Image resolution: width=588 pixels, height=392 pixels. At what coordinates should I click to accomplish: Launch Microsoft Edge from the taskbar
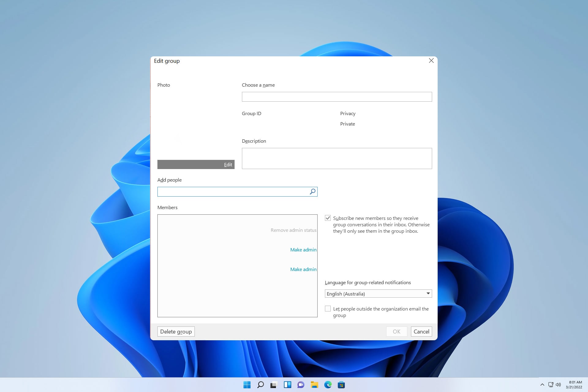tap(328, 385)
